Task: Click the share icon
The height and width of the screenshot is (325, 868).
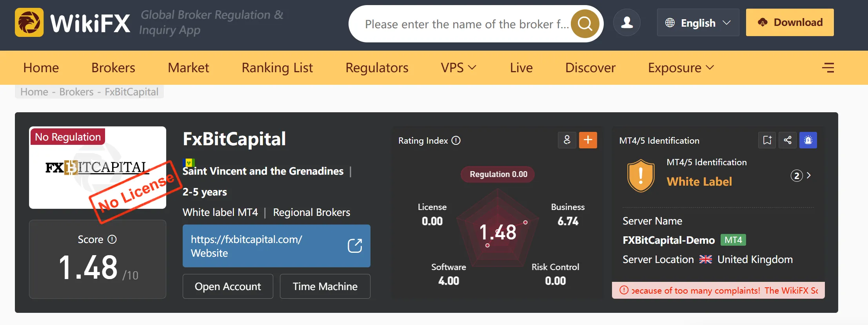Action: click(x=788, y=140)
